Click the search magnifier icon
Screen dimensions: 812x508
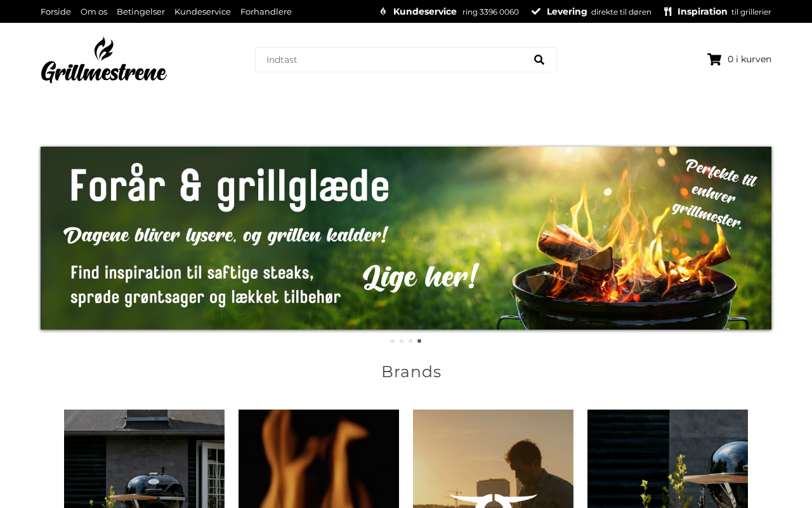click(539, 60)
